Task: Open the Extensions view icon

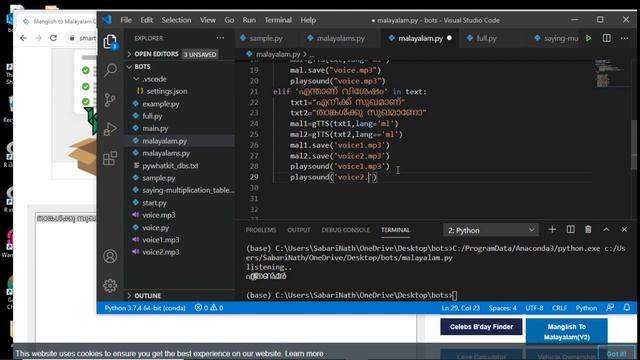Action: 110,158
